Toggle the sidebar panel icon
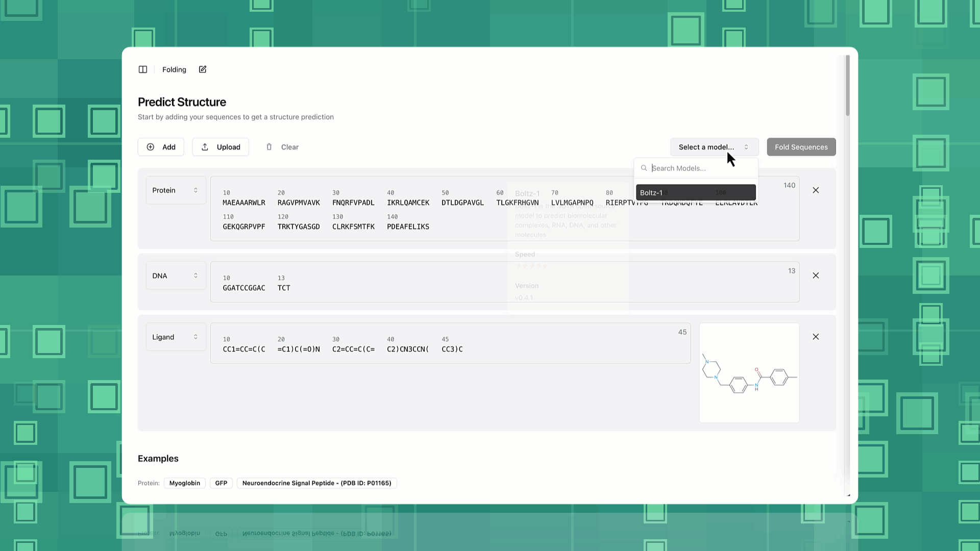 [143, 69]
